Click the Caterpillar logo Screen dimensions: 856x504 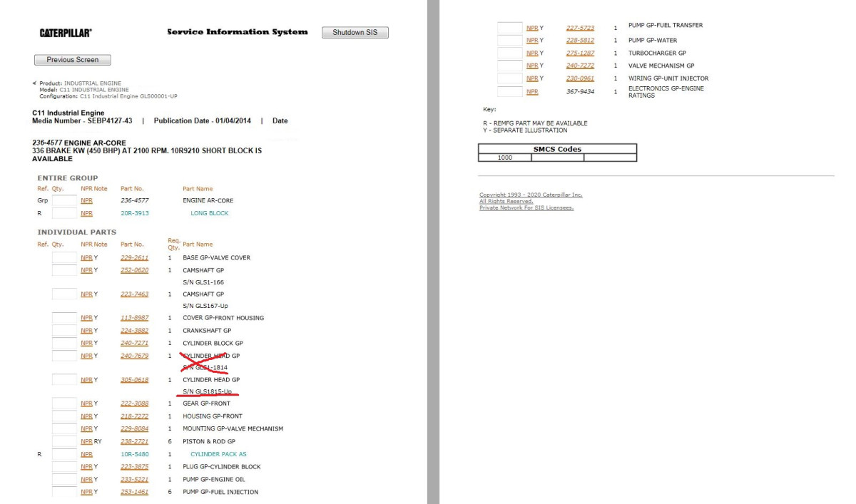(x=66, y=34)
